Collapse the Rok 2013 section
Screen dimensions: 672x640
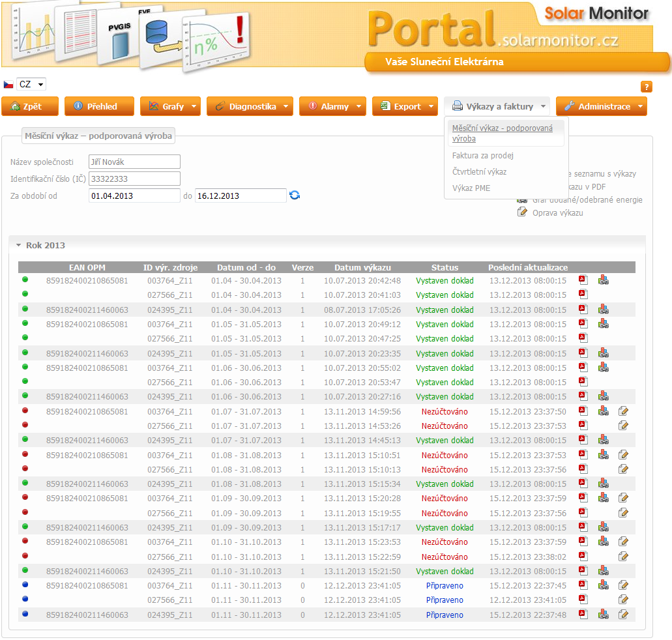pyautogui.click(x=18, y=246)
